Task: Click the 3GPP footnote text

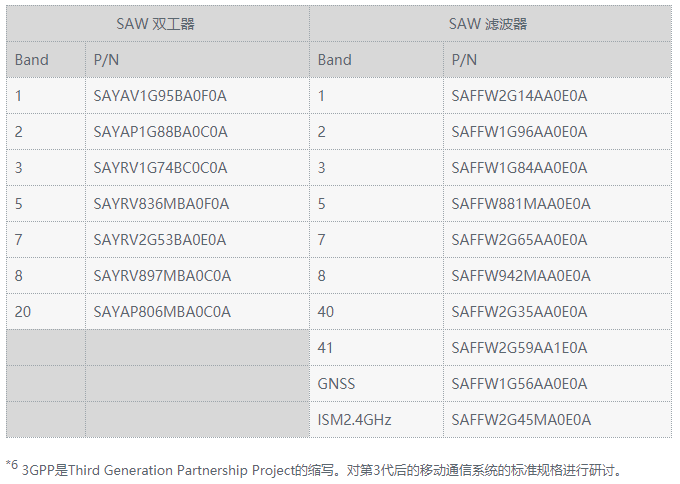Action: click(320, 469)
